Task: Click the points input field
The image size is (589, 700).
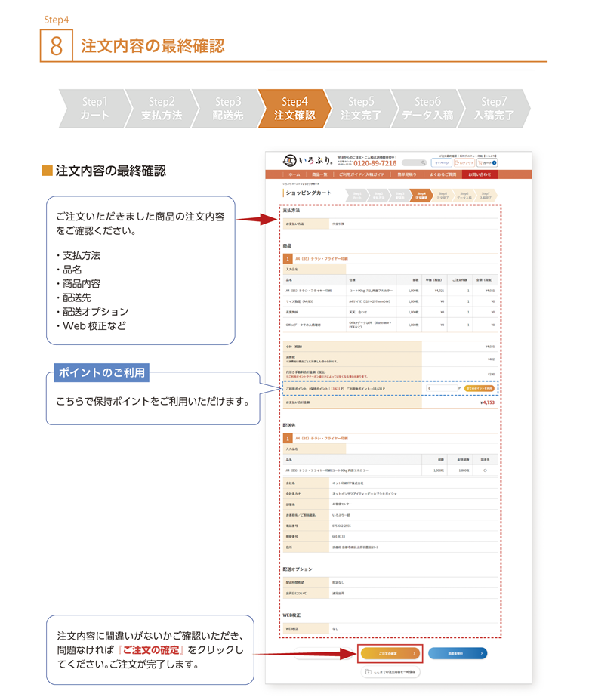Action: (442, 388)
